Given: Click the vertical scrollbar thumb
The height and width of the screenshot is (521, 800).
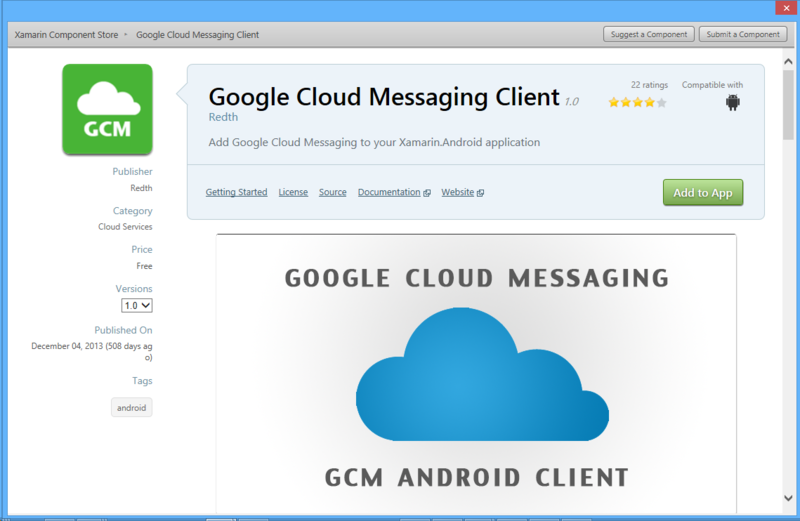Looking at the screenshot, I should (788, 104).
